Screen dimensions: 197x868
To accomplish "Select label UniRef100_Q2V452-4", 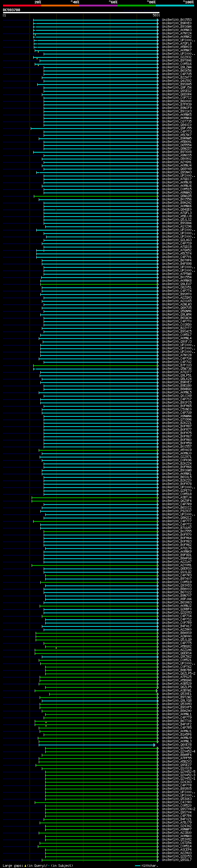I will pyautogui.click(x=179, y=751).
